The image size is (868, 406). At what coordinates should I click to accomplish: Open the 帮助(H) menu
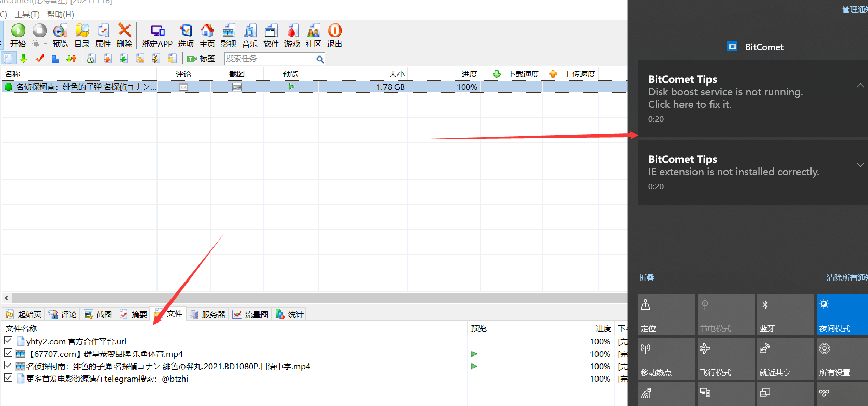(x=60, y=15)
